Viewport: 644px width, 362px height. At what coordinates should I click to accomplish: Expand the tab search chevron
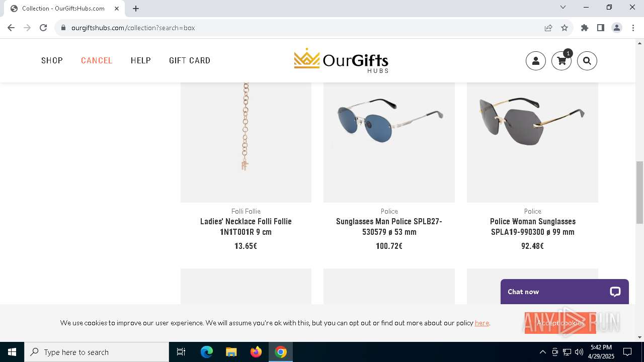(x=563, y=7)
